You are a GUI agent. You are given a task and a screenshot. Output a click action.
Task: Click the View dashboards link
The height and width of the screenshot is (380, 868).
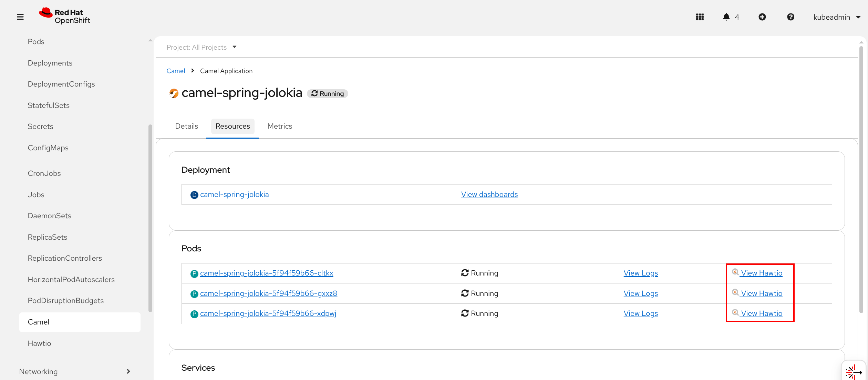click(489, 194)
